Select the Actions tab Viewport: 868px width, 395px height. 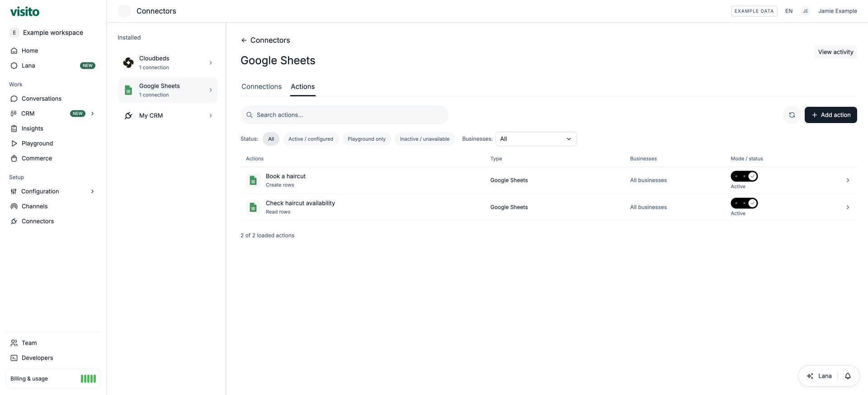303,86
